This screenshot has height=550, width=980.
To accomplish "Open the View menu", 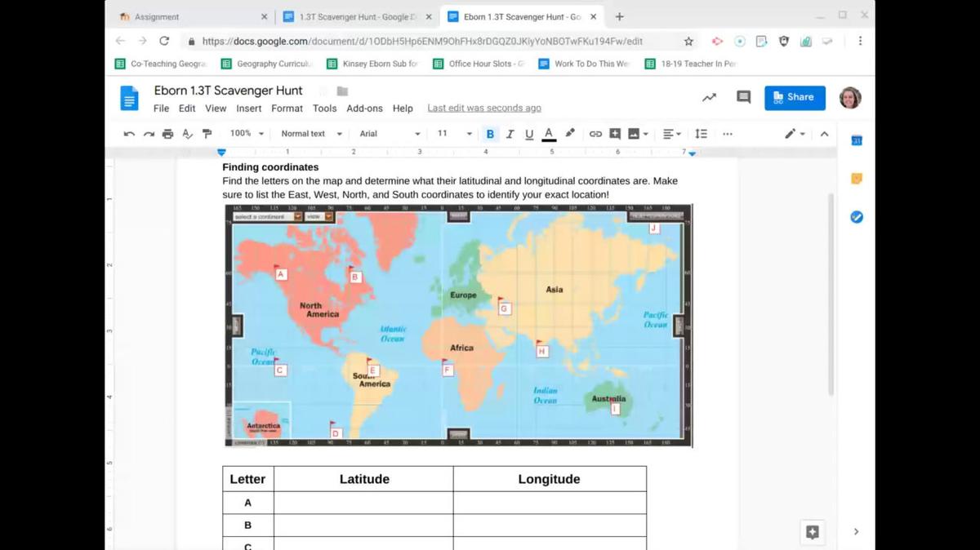I will [216, 108].
